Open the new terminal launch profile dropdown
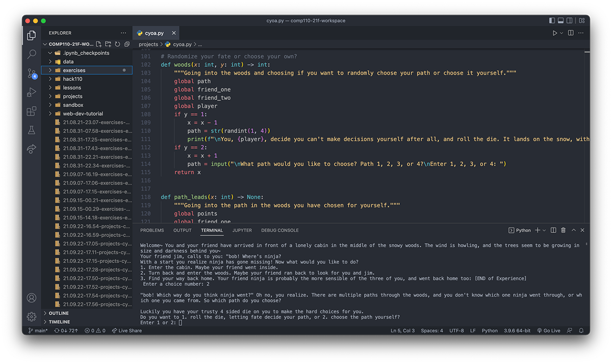 coord(545,230)
